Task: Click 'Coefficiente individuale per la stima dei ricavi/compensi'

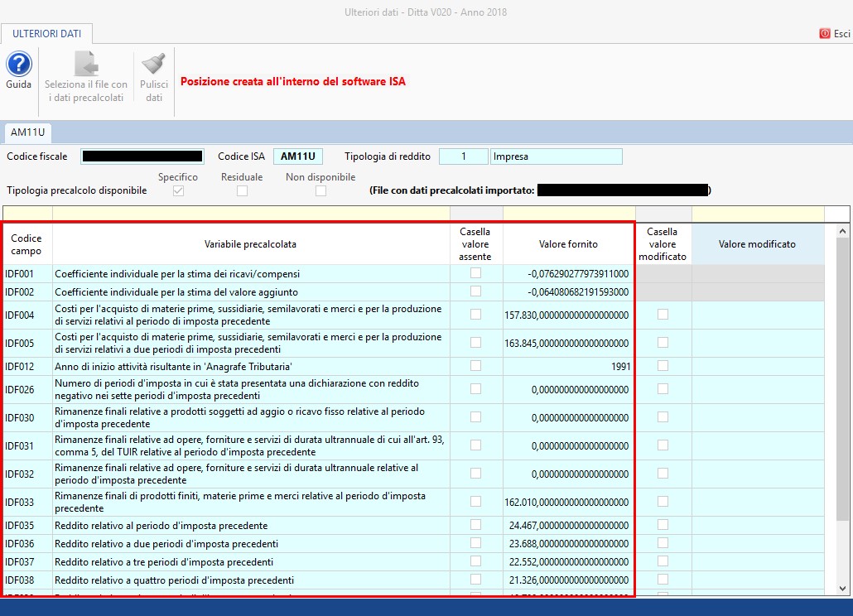Action: pyautogui.click(x=177, y=274)
